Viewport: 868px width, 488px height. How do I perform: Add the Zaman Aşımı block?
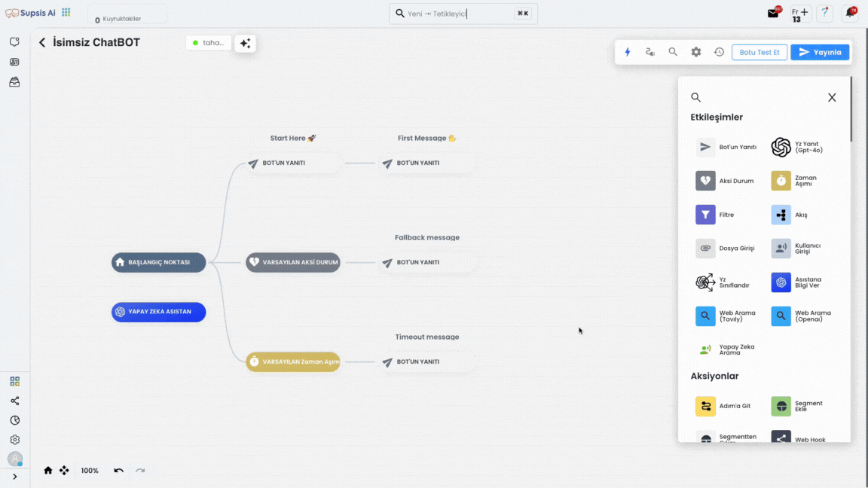794,181
